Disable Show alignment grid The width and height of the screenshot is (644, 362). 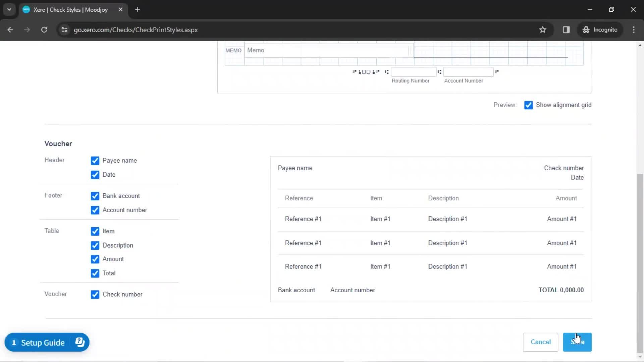pyautogui.click(x=528, y=105)
